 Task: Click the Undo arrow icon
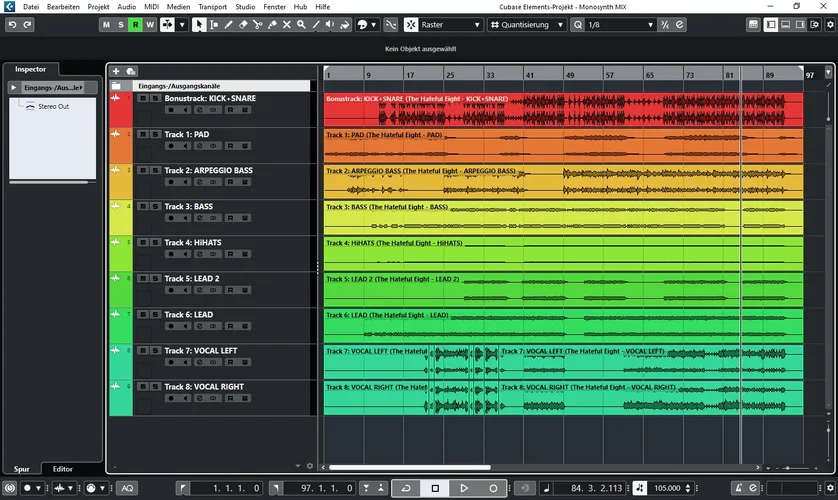pyautogui.click(x=12, y=24)
